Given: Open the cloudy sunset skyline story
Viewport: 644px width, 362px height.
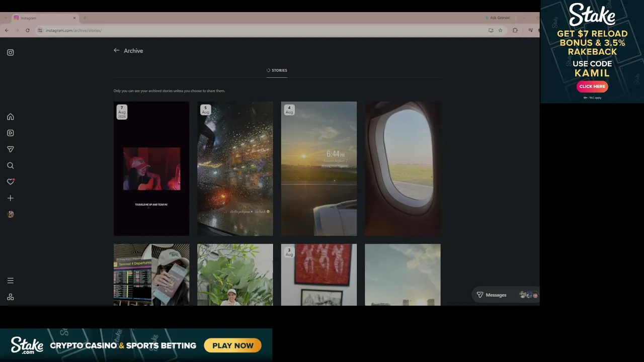Looking at the screenshot, I should [403, 275].
